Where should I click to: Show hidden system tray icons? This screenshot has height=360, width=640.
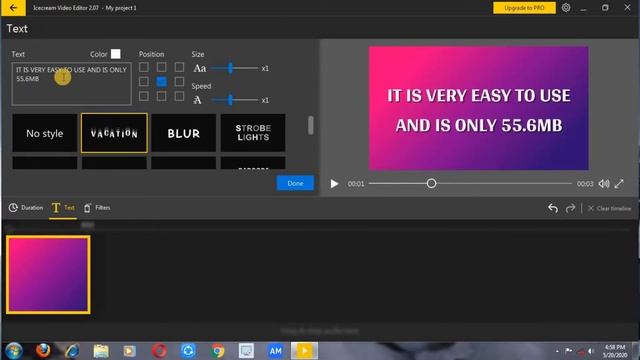(x=557, y=351)
